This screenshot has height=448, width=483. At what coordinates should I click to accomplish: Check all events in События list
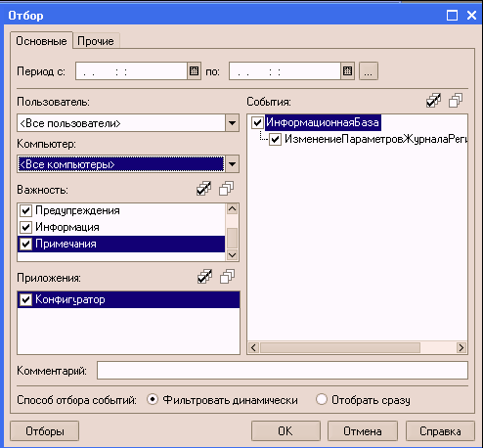coord(433,101)
